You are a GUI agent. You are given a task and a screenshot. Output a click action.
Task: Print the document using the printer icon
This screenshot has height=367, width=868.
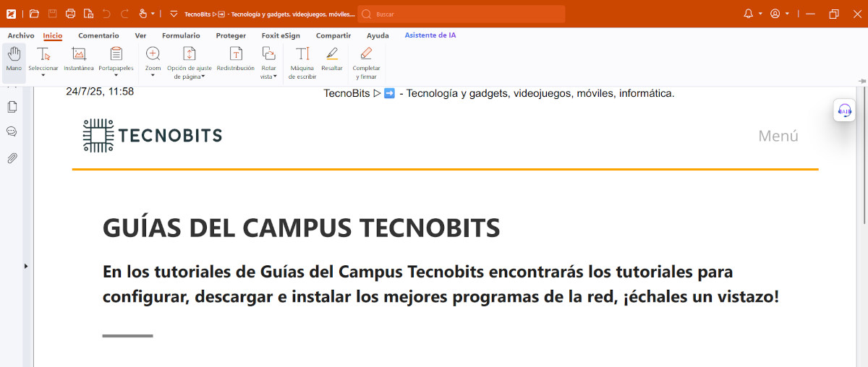click(x=70, y=14)
